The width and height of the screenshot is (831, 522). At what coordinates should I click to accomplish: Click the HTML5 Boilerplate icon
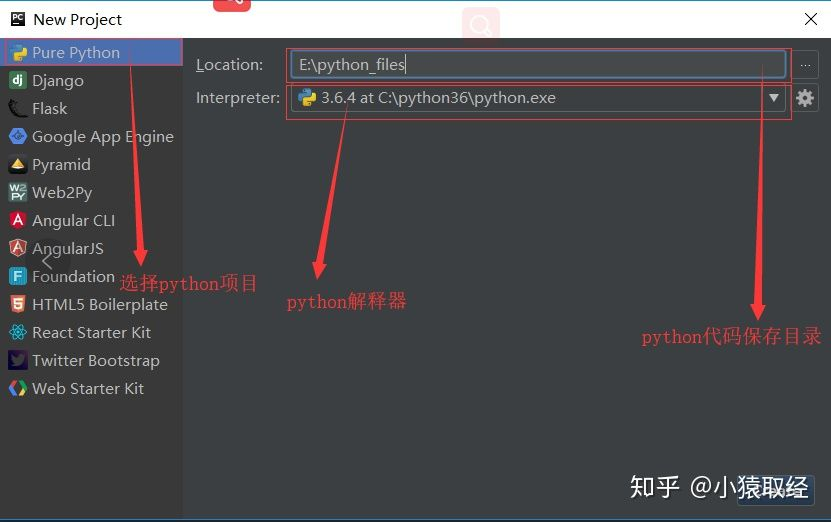click(17, 304)
